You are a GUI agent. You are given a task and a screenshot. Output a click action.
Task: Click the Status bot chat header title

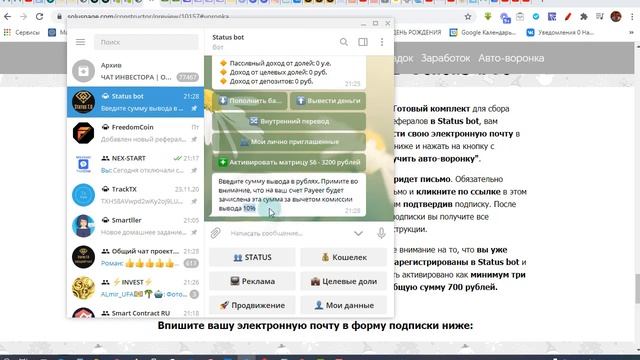228,37
